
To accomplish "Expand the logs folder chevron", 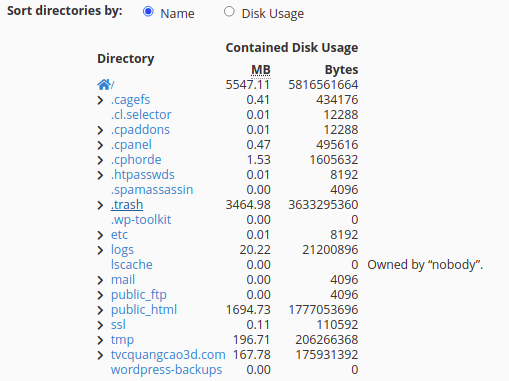I will coord(100,250).
